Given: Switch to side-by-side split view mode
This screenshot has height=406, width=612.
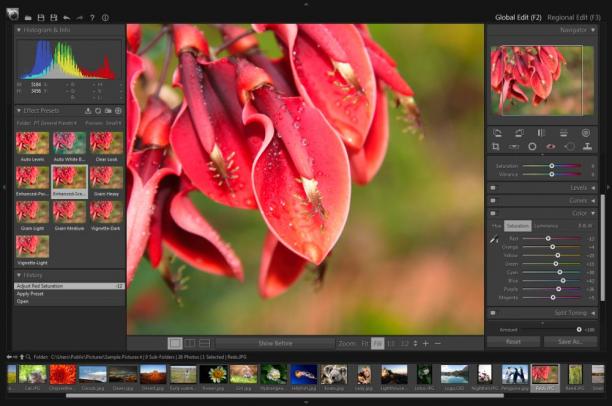Looking at the screenshot, I should click(190, 344).
